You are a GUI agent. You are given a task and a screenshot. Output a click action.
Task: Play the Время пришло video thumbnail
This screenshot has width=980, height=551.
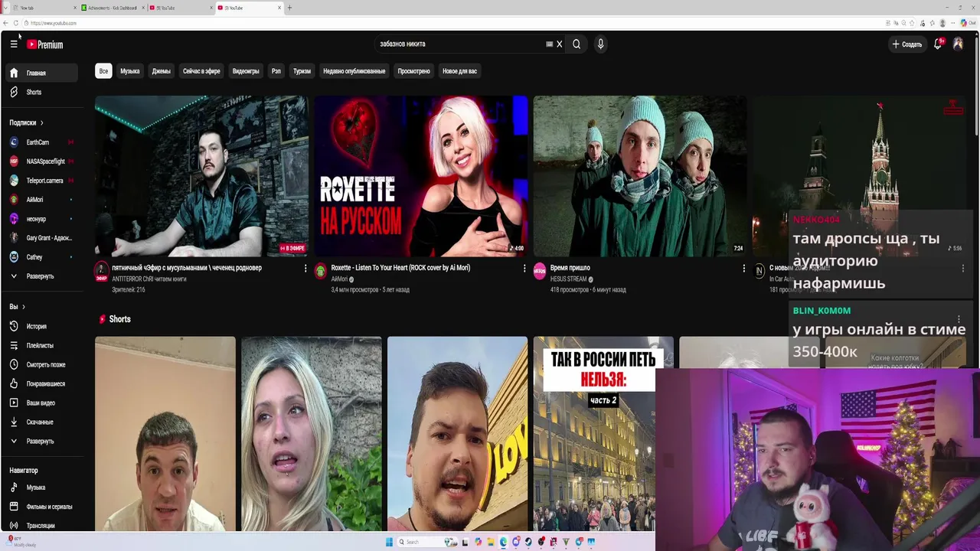point(640,176)
